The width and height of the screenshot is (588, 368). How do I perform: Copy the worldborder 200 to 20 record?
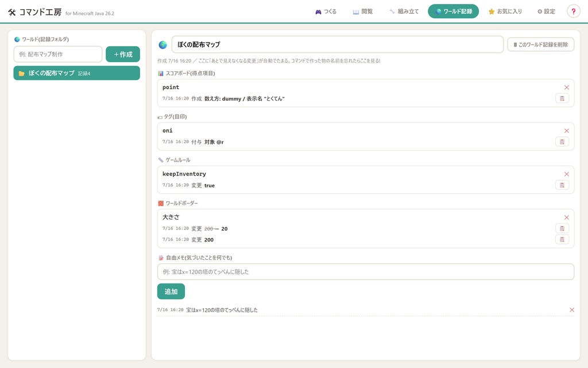point(562,228)
